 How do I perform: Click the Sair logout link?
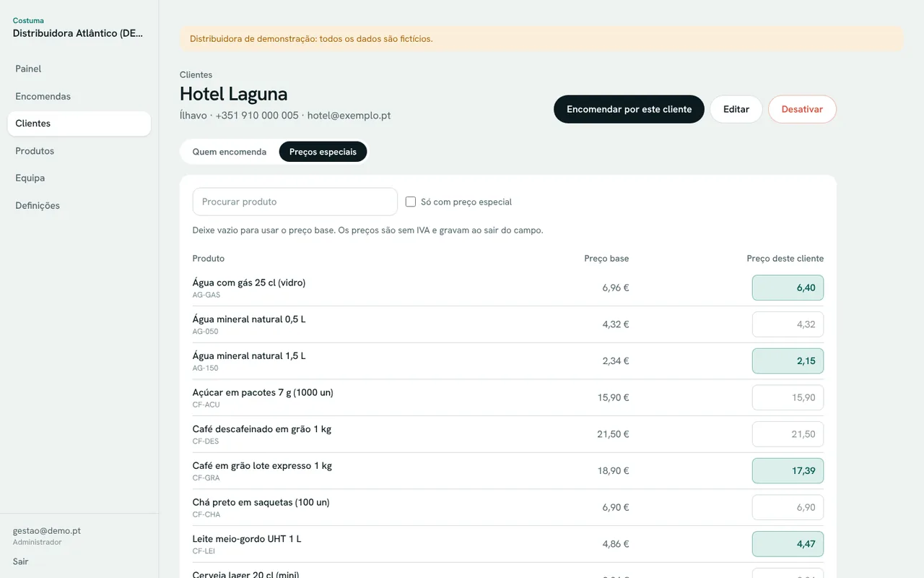click(x=21, y=561)
